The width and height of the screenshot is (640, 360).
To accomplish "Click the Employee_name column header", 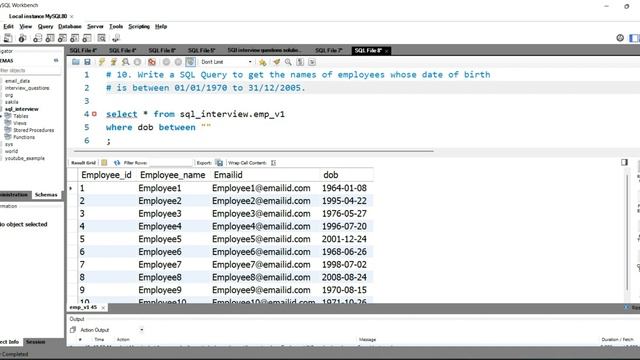I will (x=173, y=175).
